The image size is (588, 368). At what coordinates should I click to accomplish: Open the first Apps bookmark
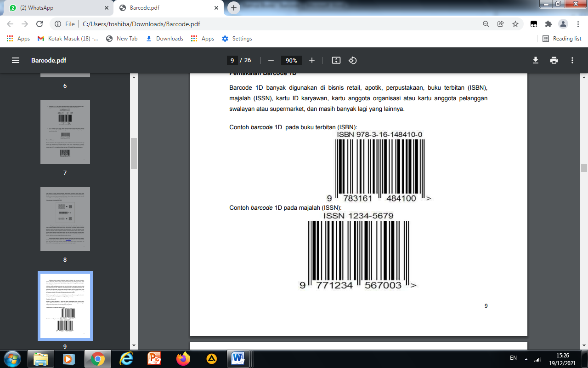(x=18, y=39)
